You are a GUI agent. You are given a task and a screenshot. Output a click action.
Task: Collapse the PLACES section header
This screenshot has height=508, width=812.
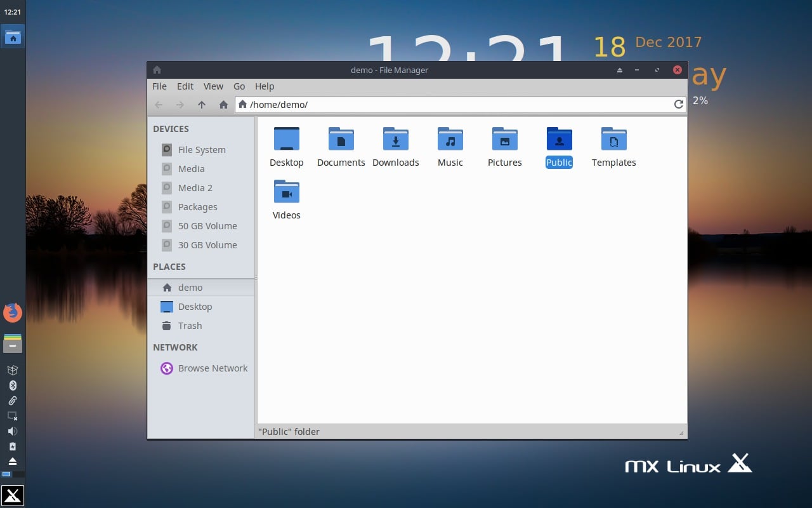pyautogui.click(x=169, y=267)
